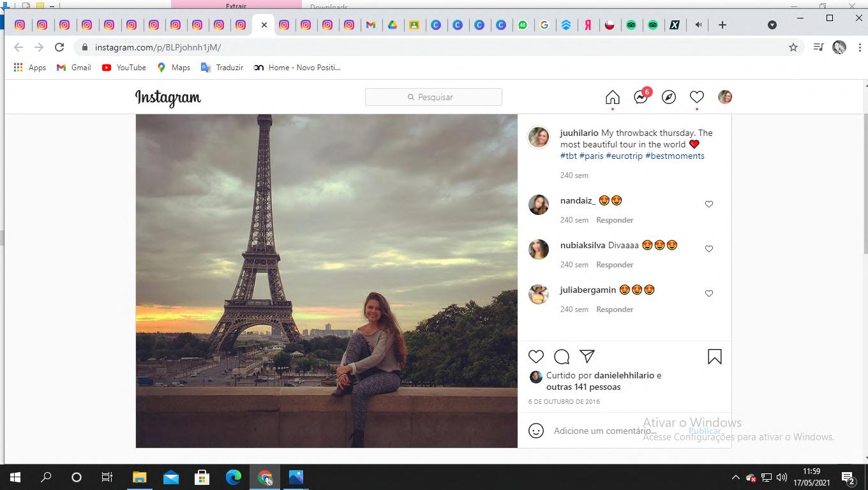Click the #tbt hashtag
The height and width of the screenshot is (490, 868).
569,156
